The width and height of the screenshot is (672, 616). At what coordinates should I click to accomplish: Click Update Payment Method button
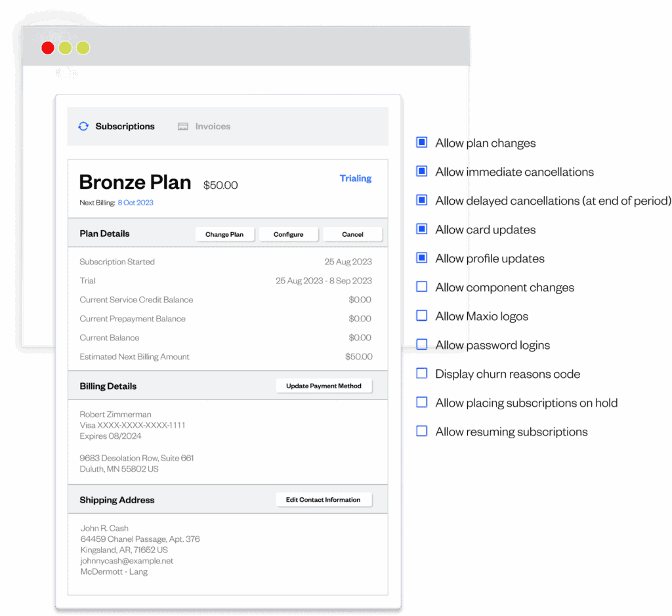click(324, 386)
